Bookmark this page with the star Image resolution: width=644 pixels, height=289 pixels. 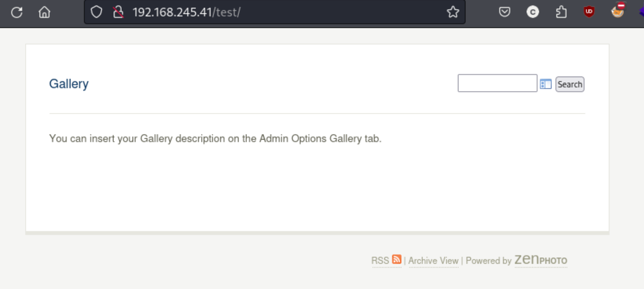point(453,12)
